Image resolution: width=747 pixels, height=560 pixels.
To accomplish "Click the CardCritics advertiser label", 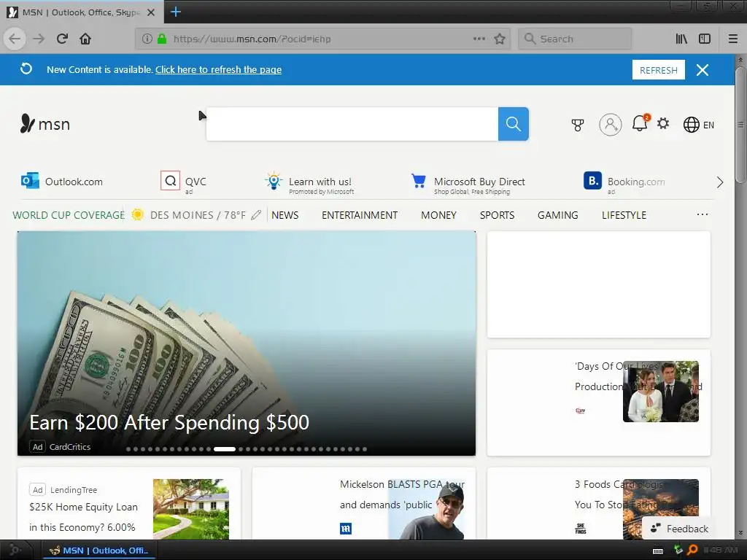I will (70, 447).
